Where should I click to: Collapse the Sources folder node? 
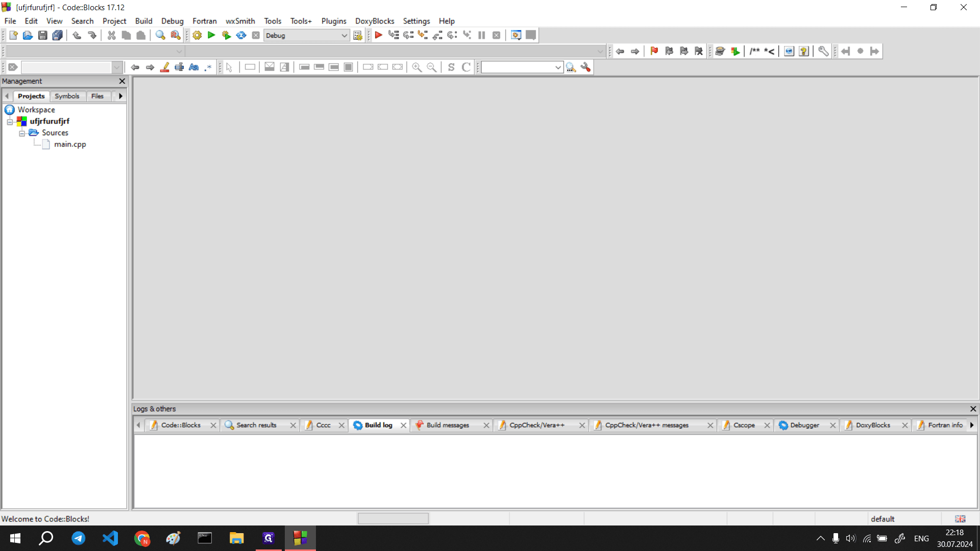click(x=22, y=133)
